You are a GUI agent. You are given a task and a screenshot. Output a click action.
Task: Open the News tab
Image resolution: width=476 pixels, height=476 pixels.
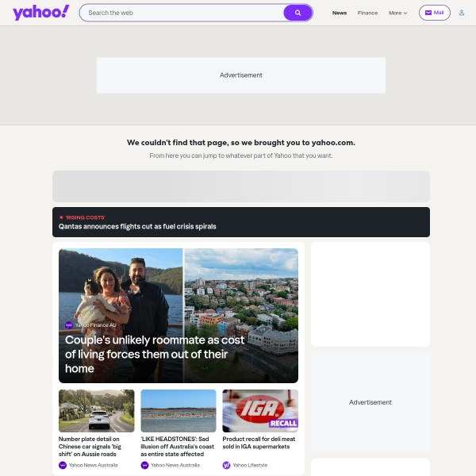point(340,13)
